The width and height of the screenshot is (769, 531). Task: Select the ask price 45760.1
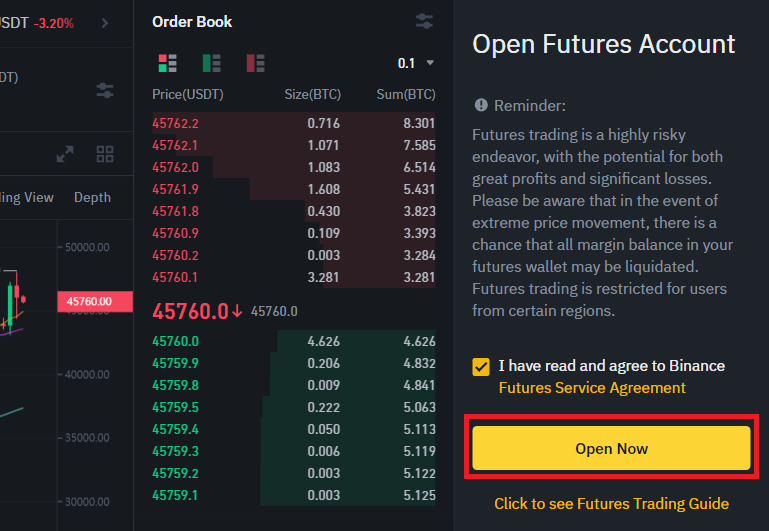point(176,278)
